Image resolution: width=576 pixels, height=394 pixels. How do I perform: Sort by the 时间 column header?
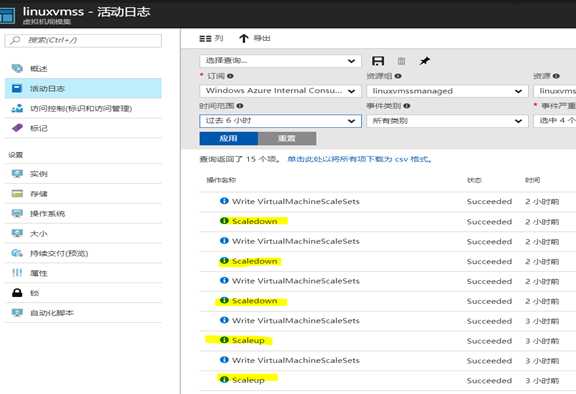[532, 180]
